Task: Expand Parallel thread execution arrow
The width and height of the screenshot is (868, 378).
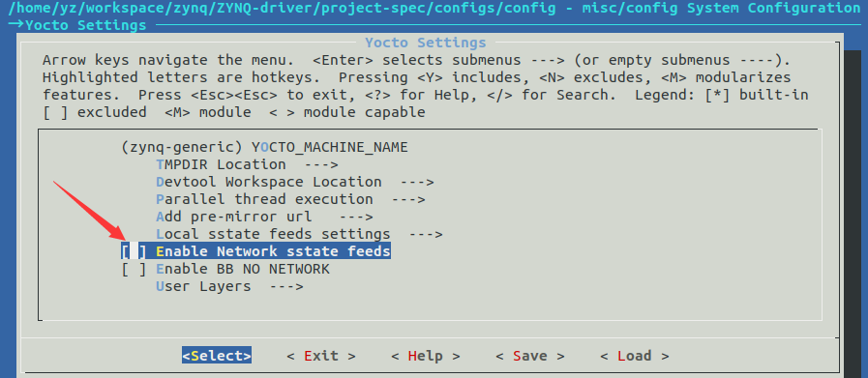Action: tap(408, 199)
